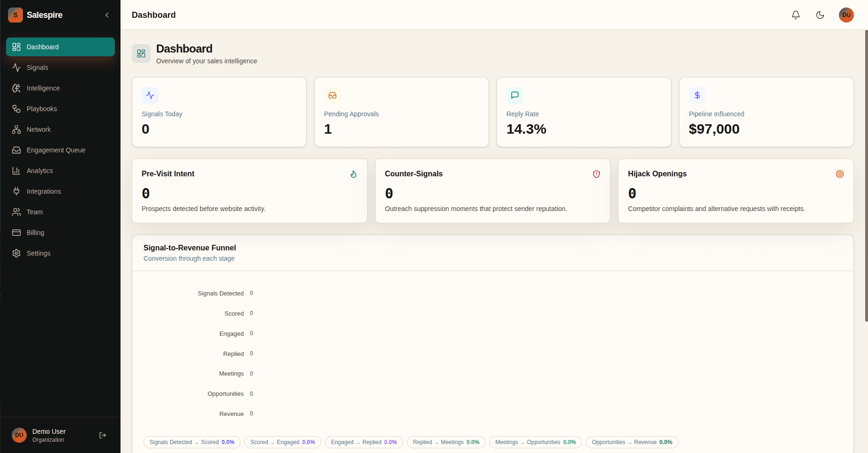
Task: Click the Dashboard grid icon next to heading
Action: coord(141,53)
